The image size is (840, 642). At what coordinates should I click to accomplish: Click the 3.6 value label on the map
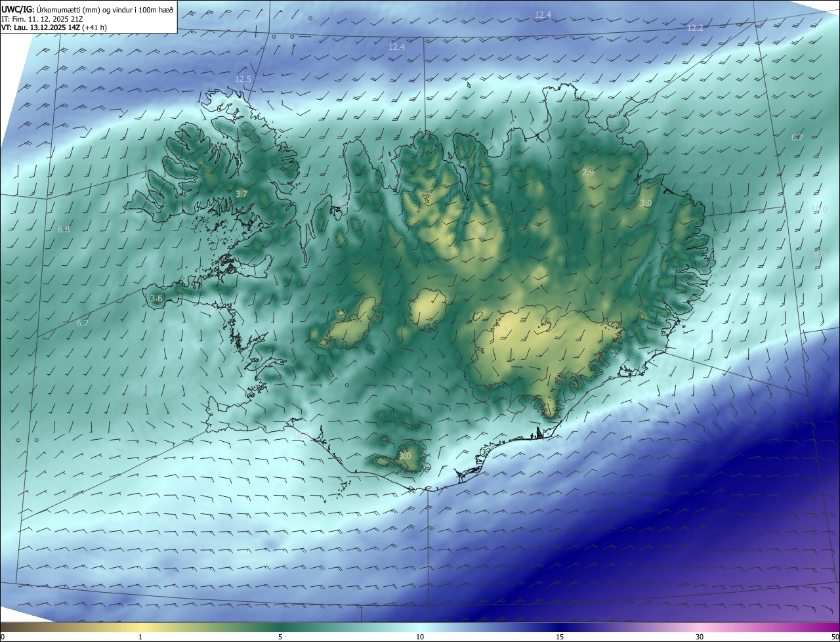click(x=156, y=298)
